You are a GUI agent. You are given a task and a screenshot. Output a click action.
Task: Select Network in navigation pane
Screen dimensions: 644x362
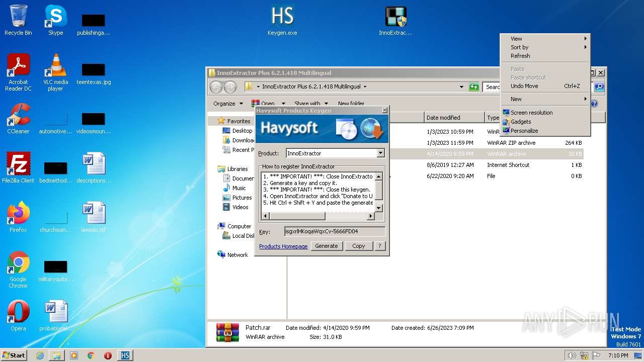(237, 255)
